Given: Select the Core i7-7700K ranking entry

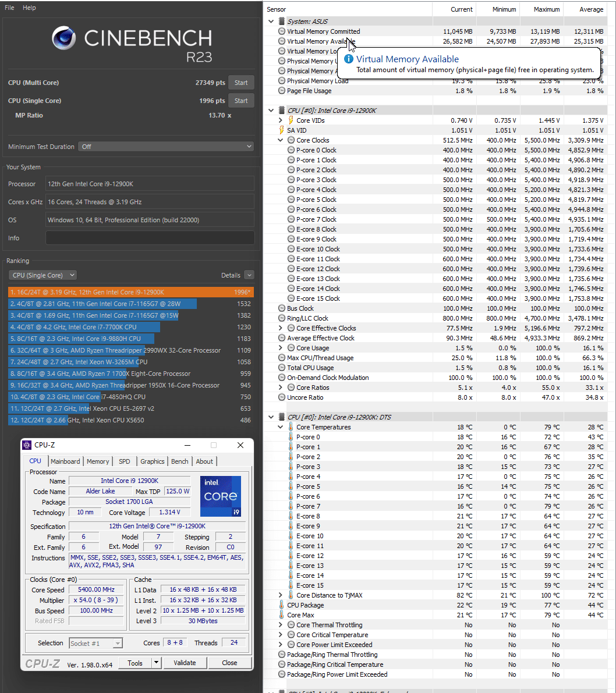Looking at the screenshot, I should coord(131,327).
